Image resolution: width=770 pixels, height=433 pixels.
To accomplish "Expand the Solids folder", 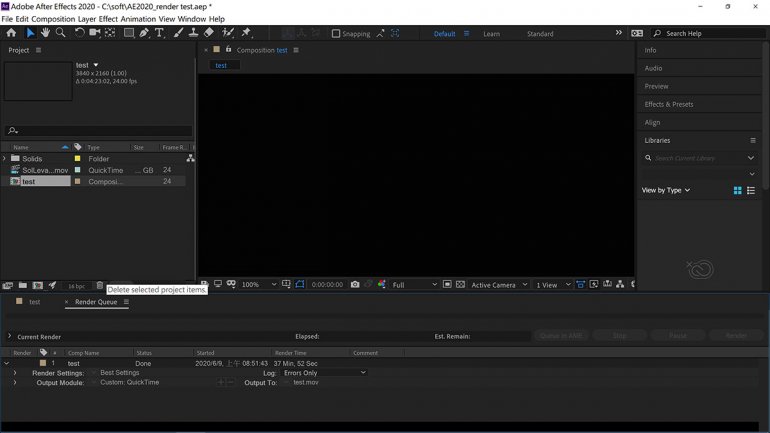I will coord(5,159).
